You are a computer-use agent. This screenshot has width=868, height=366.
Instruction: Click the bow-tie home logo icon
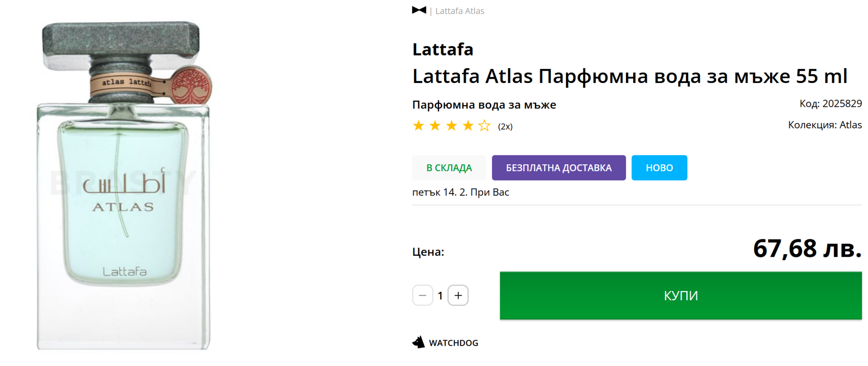tap(419, 10)
